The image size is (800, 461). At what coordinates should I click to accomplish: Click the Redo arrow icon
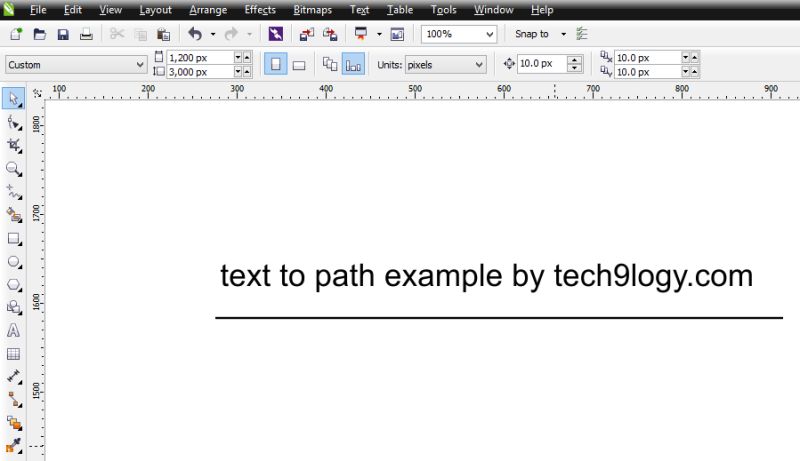pos(231,34)
